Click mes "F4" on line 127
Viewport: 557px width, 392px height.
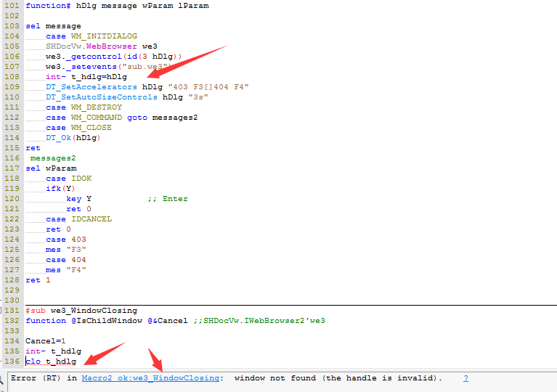[66, 270]
